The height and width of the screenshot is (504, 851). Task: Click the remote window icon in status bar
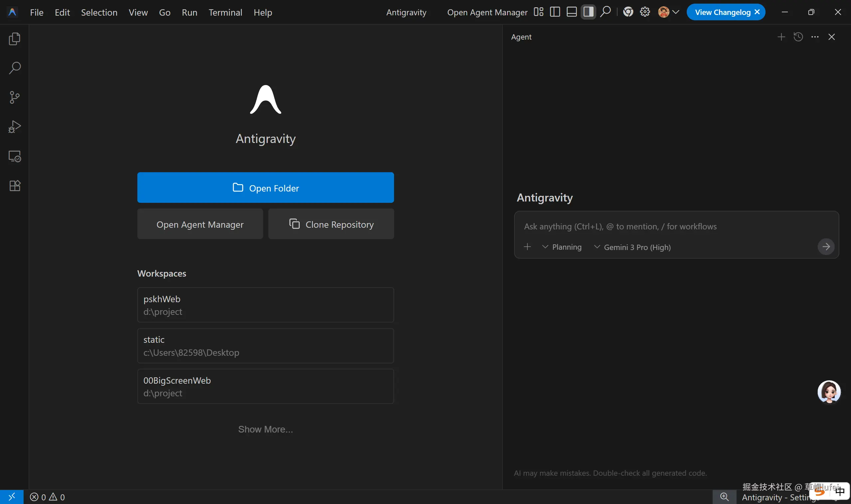pyautogui.click(x=12, y=497)
